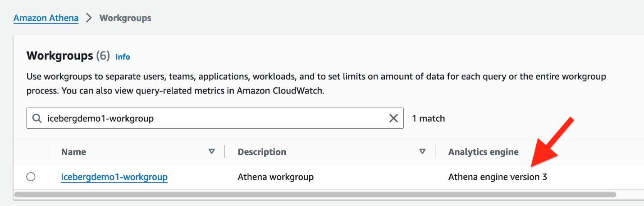Click the Description column header

[x=262, y=152]
